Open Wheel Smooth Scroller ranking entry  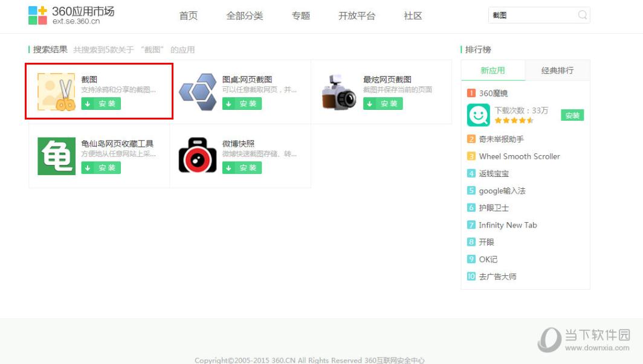click(519, 156)
